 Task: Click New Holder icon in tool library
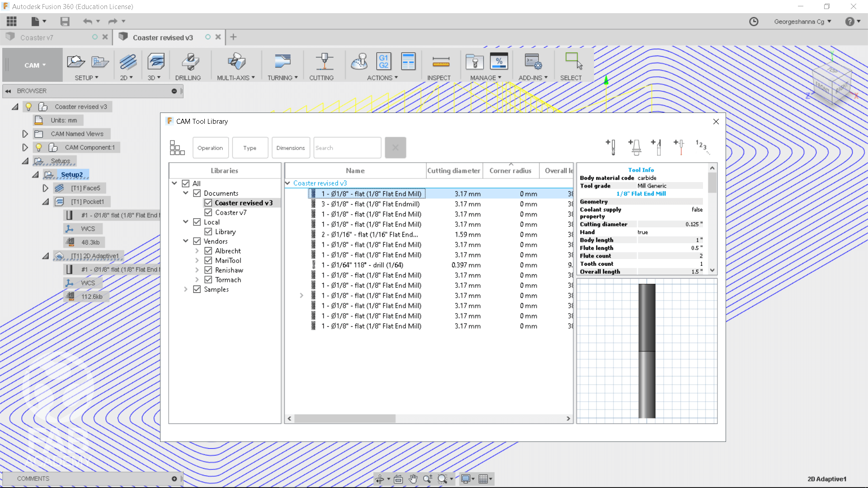(x=634, y=147)
